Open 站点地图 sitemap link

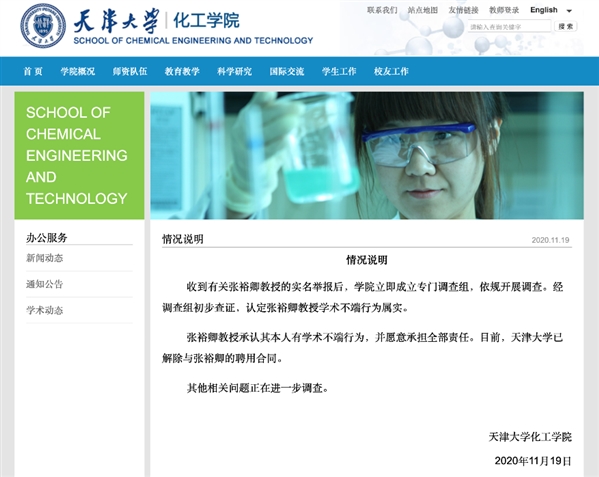423,10
